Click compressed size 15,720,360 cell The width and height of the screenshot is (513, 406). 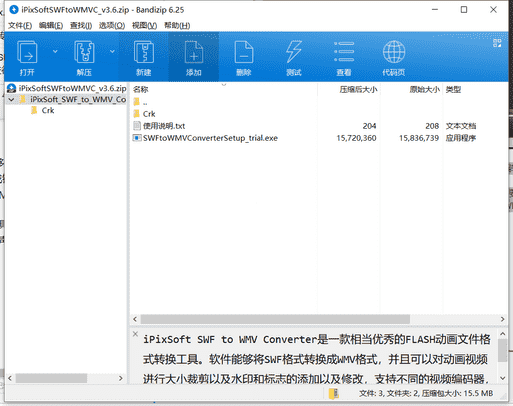356,138
